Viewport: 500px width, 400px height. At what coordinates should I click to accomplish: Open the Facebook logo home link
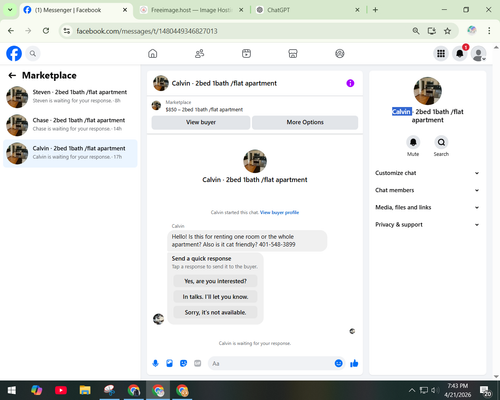(14, 53)
